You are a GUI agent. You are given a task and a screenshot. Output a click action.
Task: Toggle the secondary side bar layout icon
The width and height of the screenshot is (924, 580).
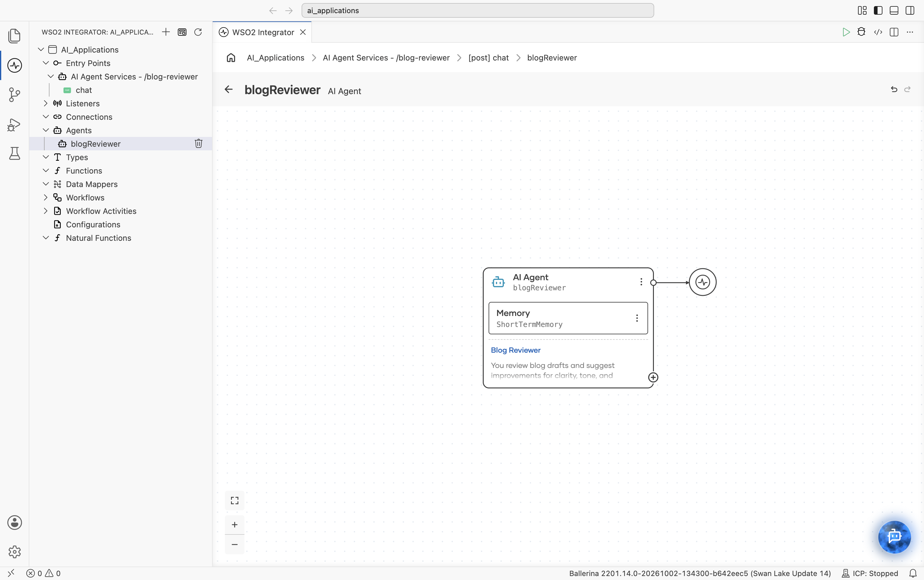pos(910,10)
